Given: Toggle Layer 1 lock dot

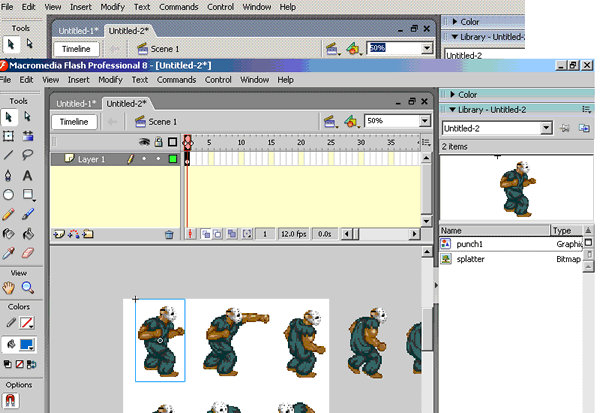Looking at the screenshot, I should 158,159.
